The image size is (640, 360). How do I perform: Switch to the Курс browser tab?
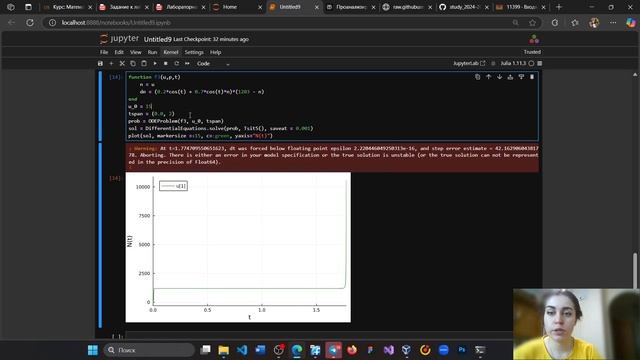pyautogui.click(x=67, y=7)
